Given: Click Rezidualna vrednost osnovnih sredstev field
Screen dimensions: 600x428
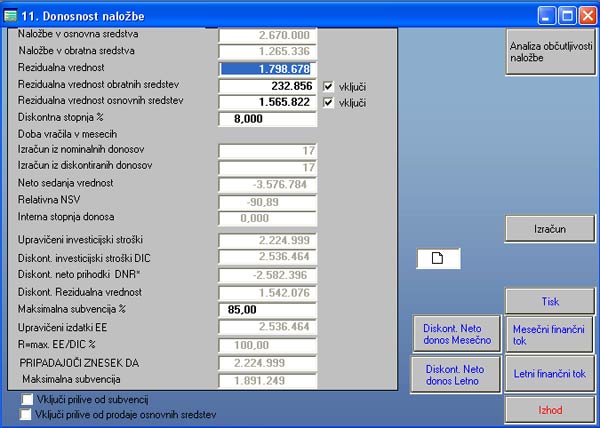Looking at the screenshot, I should tap(267, 103).
